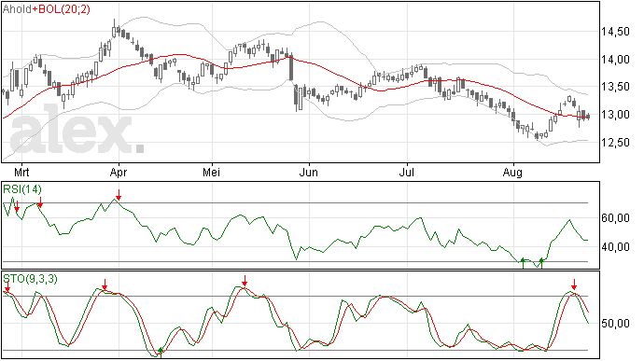Click the 13,50 price axis value

615,87
